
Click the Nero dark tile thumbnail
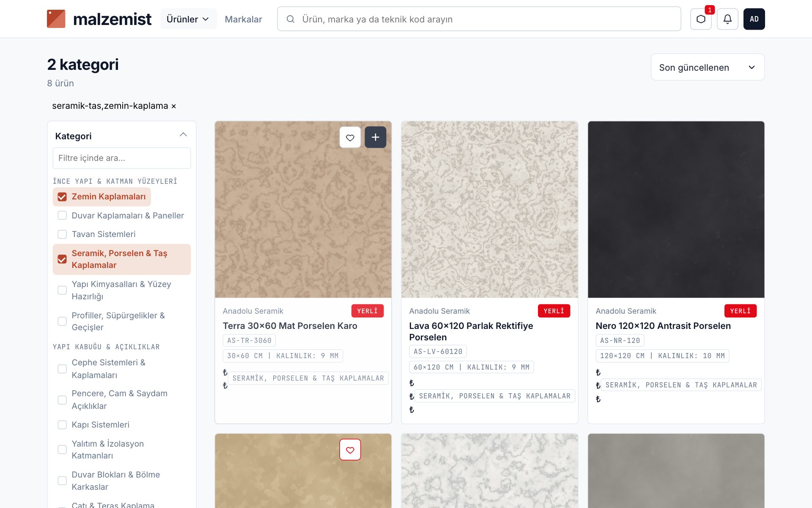click(x=676, y=210)
